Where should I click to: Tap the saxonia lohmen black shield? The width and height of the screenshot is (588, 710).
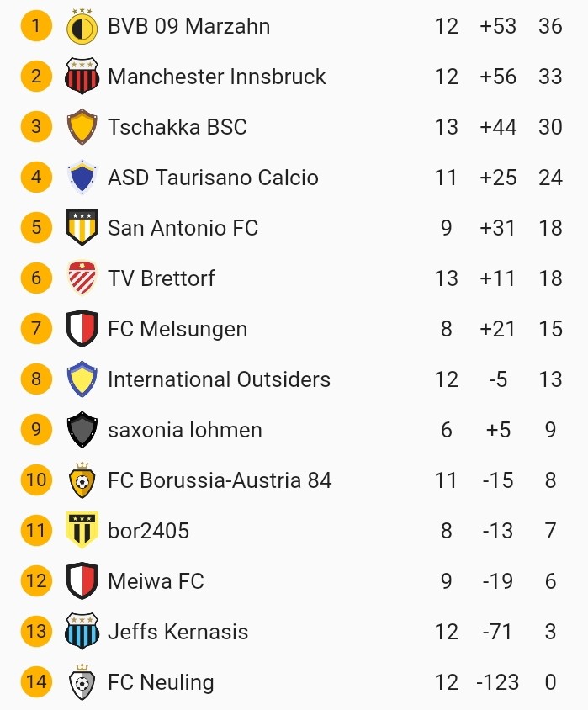click(x=82, y=430)
